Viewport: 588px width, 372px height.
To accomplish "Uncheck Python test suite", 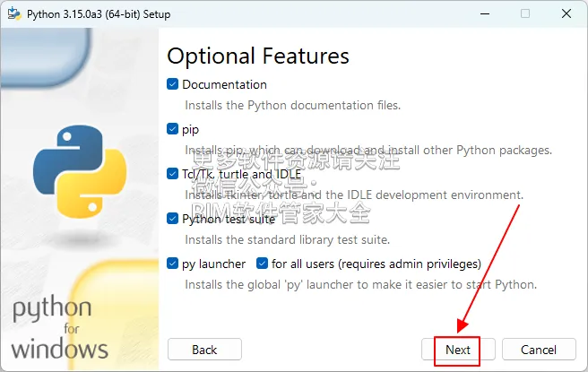I will (173, 218).
